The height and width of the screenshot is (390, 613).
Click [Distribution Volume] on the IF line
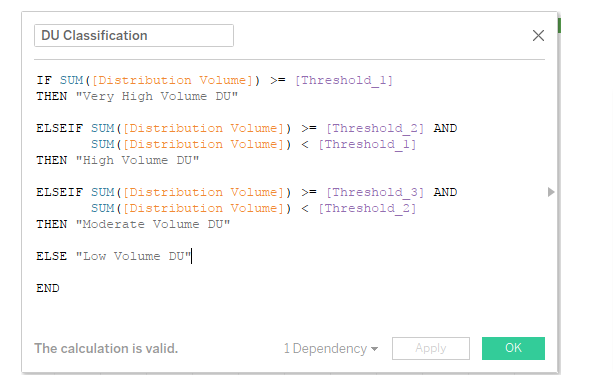pyautogui.click(x=172, y=81)
